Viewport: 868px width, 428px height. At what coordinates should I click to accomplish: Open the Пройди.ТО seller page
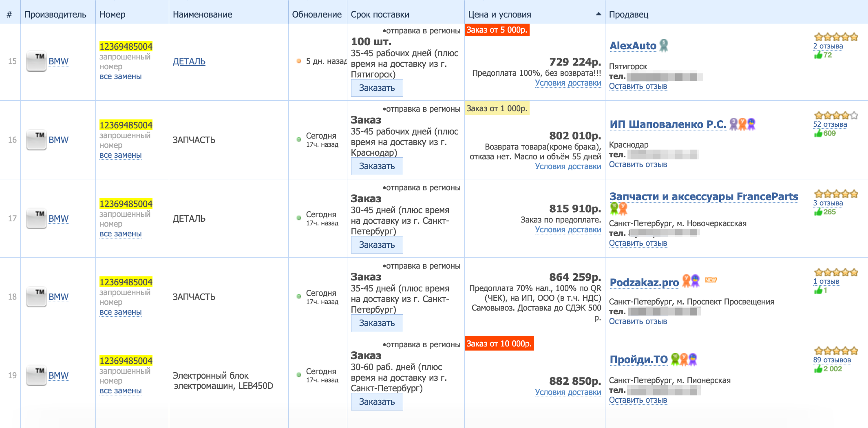[x=638, y=360]
